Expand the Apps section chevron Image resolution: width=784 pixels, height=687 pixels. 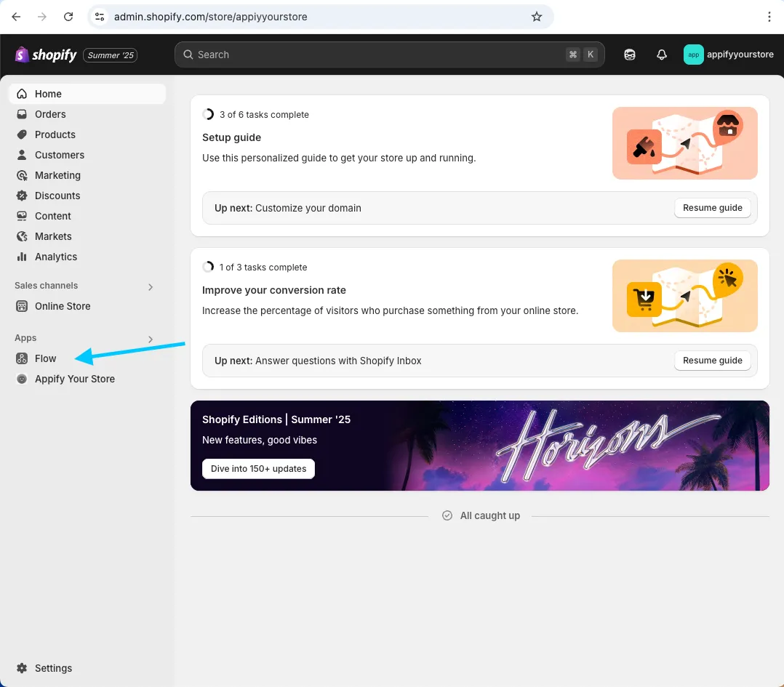pyautogui.click(x=151, y=340)
